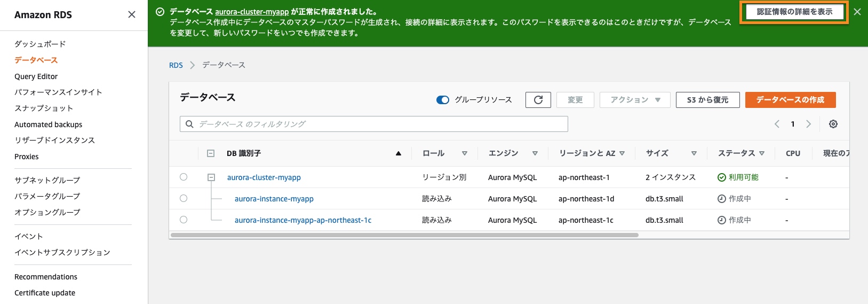868x304 pixels.
Task: Open Query Editor in the sidebar
Action: click(36, 76)
